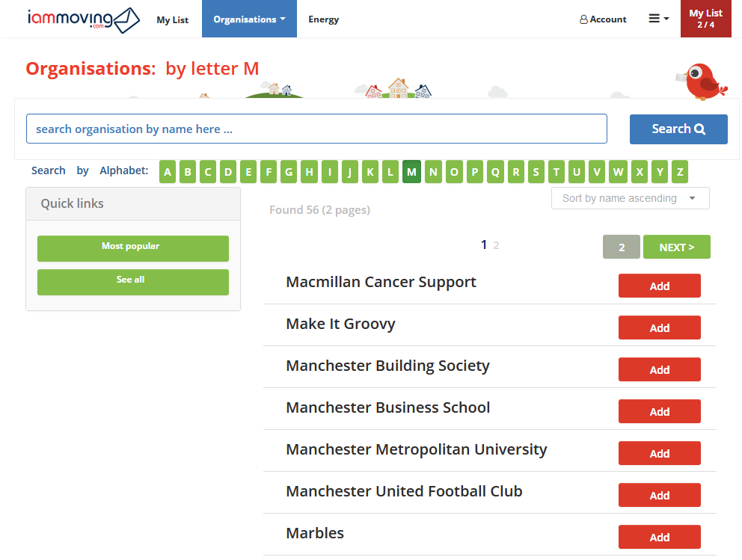
Task: Click the Account user icon
Action: tap(583, 19)
